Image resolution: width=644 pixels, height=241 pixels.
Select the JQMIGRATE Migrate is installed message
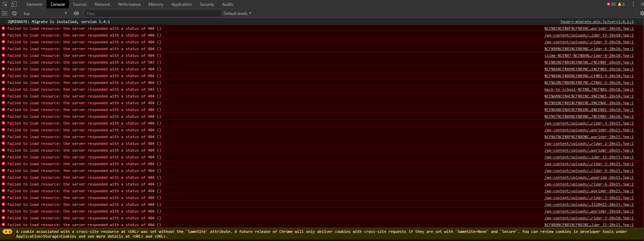point(59,22)
